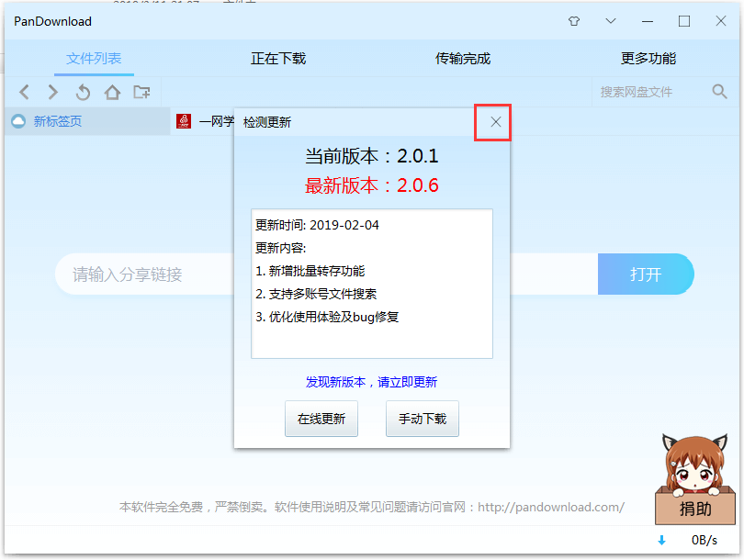
Task: Click the 更新时间: 2019-02-04 line
Action: 317,225
